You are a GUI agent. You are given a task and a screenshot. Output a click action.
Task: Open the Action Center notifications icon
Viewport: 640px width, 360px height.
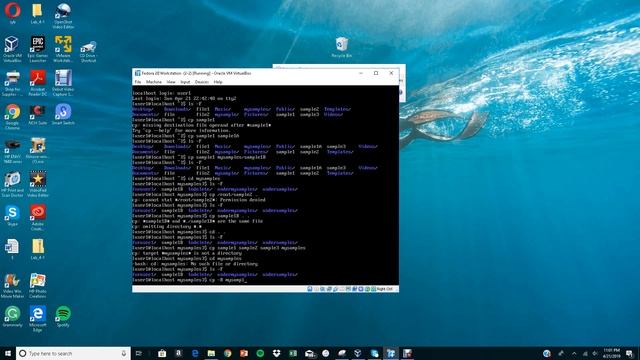(x=630, y=353)
